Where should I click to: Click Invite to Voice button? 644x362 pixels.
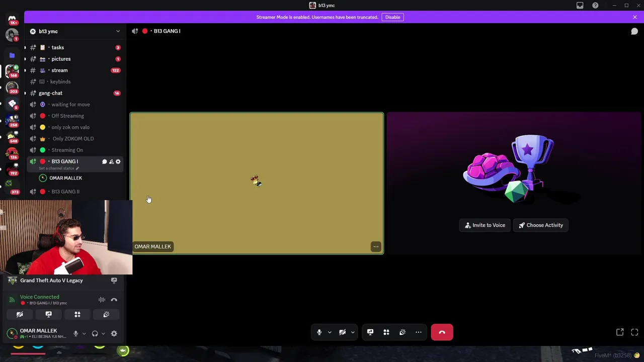[485, 225]
